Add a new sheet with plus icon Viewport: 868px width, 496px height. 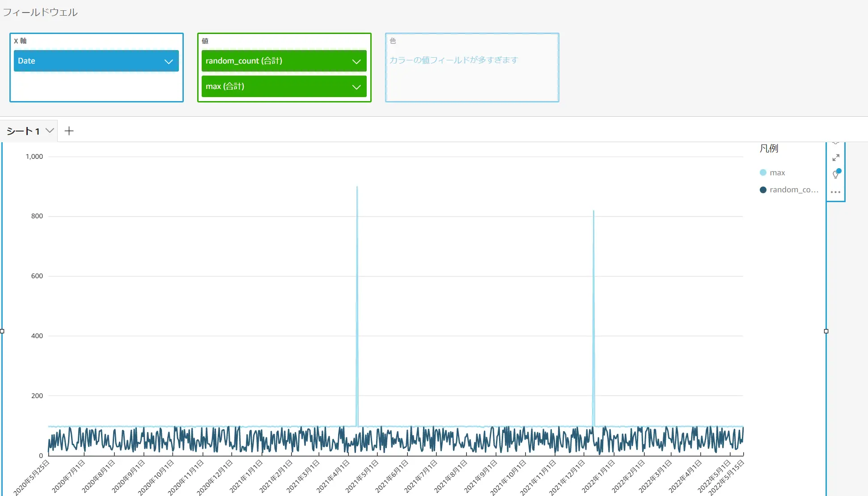(x=69, y=131)
